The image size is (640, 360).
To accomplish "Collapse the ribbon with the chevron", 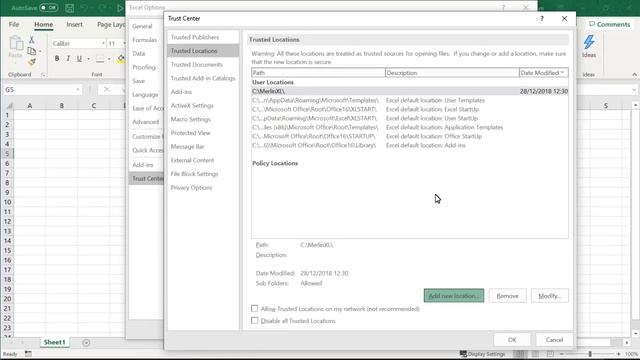I will pos(634,75).
